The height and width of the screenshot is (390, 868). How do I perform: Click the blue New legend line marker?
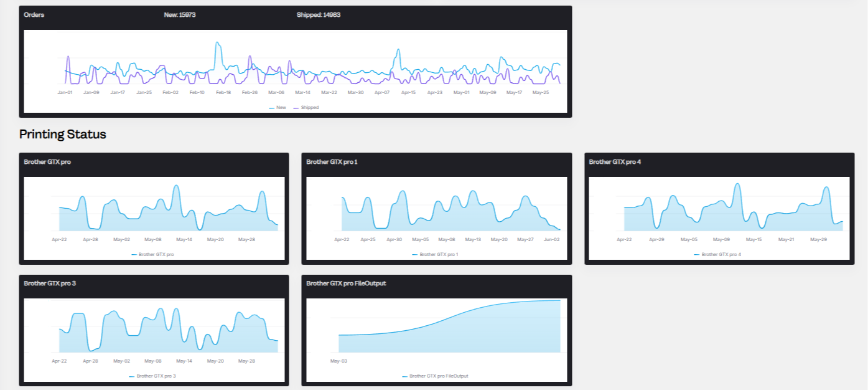click(x=271, y=108)
